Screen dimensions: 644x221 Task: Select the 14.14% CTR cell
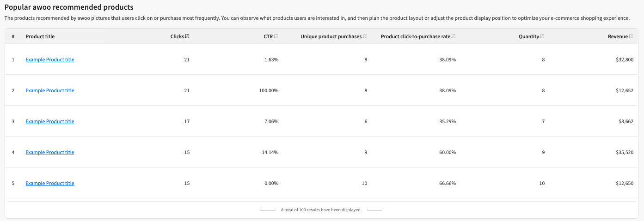pyautogui.click(x=270, y=152)
